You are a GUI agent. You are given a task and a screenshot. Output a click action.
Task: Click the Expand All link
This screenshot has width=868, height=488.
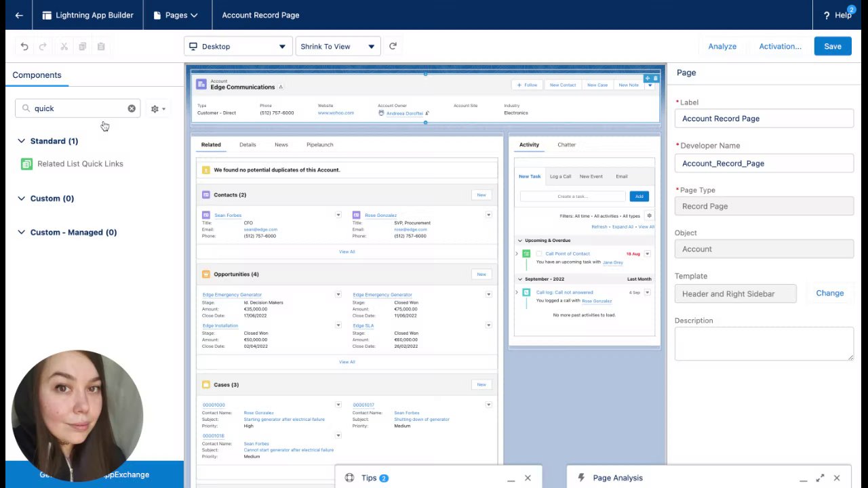[x=623, y=227]
